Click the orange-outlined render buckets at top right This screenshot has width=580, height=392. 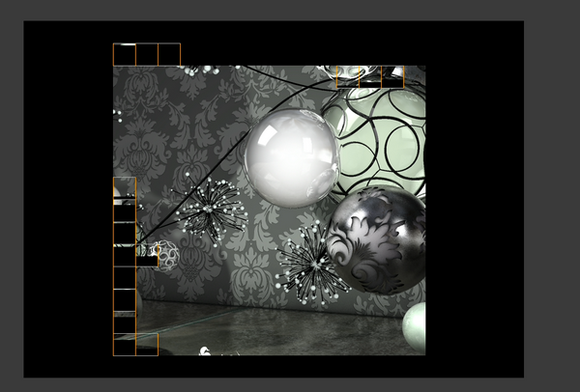[370, 77]
